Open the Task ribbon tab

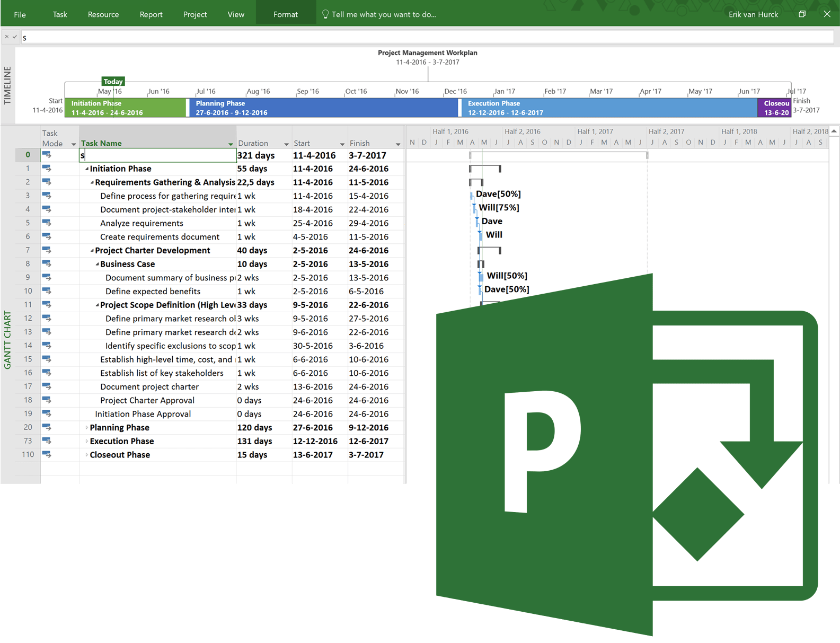pyautogui.click(x=60, y=14)
